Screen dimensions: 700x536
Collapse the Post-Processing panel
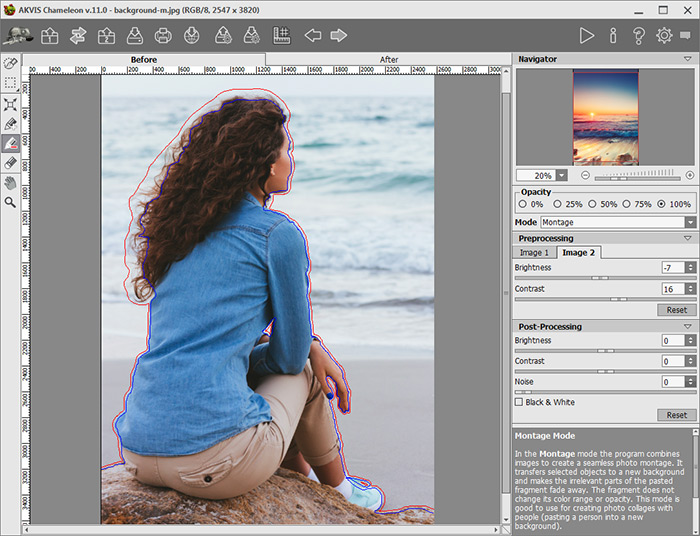(688, 327)
